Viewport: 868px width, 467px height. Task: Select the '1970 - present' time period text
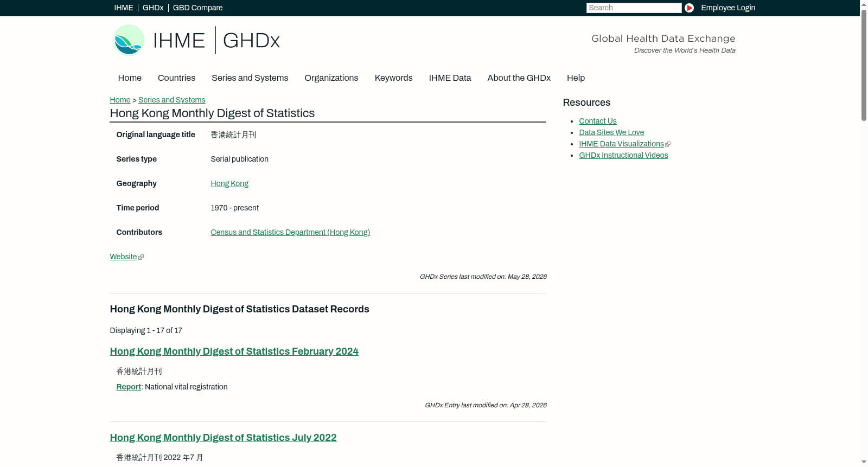pyautogui.click(x=234, y=208)
